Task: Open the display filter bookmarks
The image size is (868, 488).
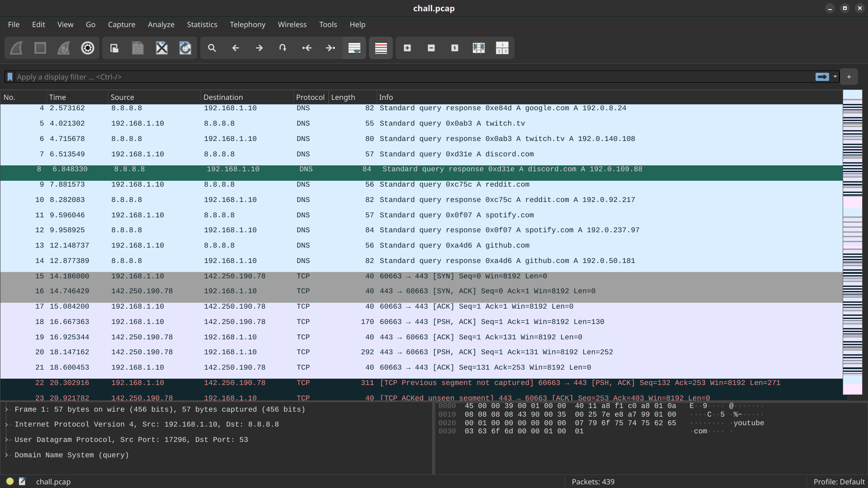Action: pyautogui.click(x=10, y=77)
